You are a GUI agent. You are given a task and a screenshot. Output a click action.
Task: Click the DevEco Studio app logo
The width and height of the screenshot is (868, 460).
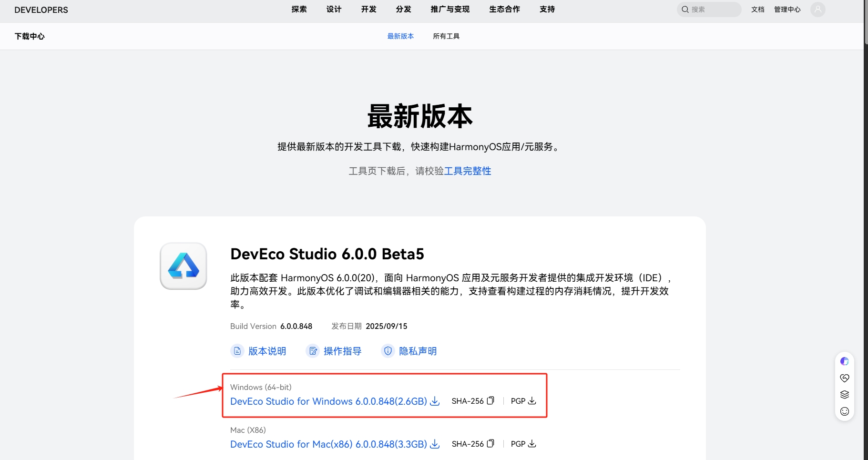coord(183,266)
